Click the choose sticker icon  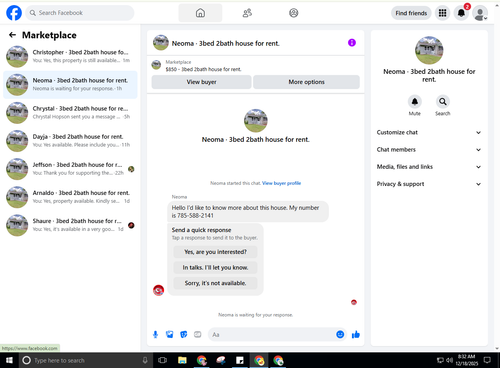click(x=184, y=334)
